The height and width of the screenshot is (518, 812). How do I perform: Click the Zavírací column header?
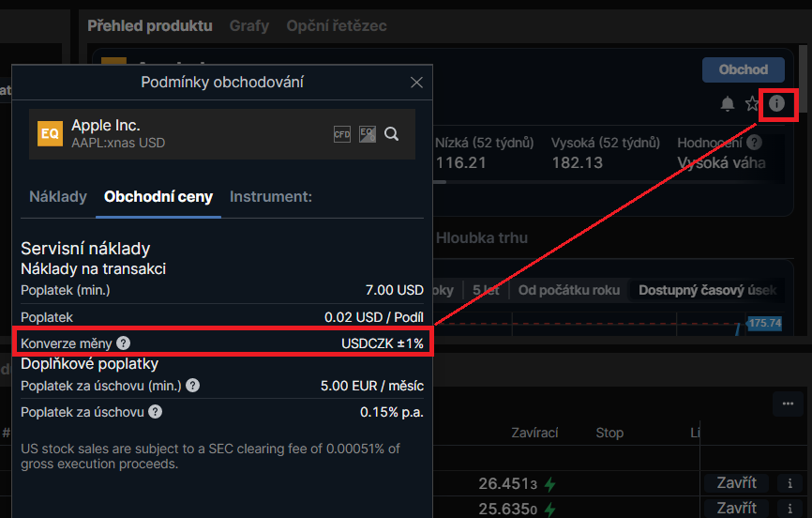point(534,433)
